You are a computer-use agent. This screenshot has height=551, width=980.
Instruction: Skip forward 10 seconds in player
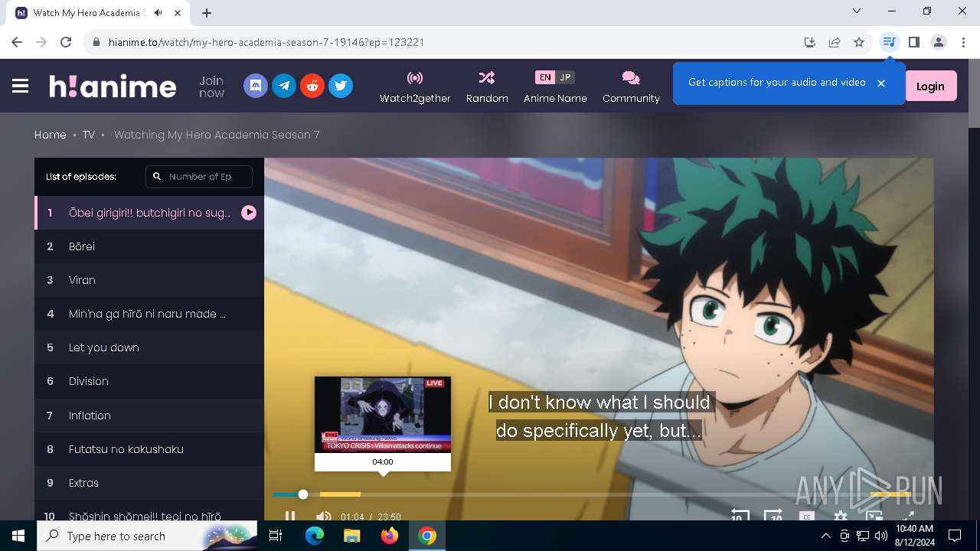pos(773,516)
